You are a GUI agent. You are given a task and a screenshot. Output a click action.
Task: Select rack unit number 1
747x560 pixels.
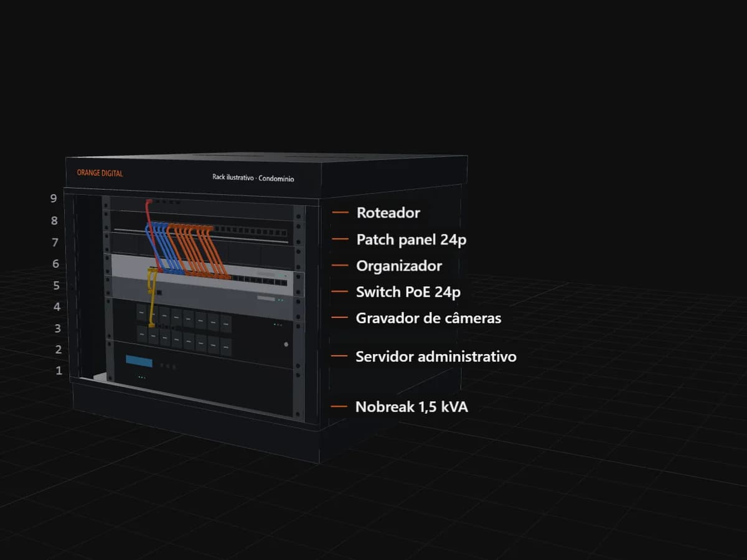click(59, 371)
